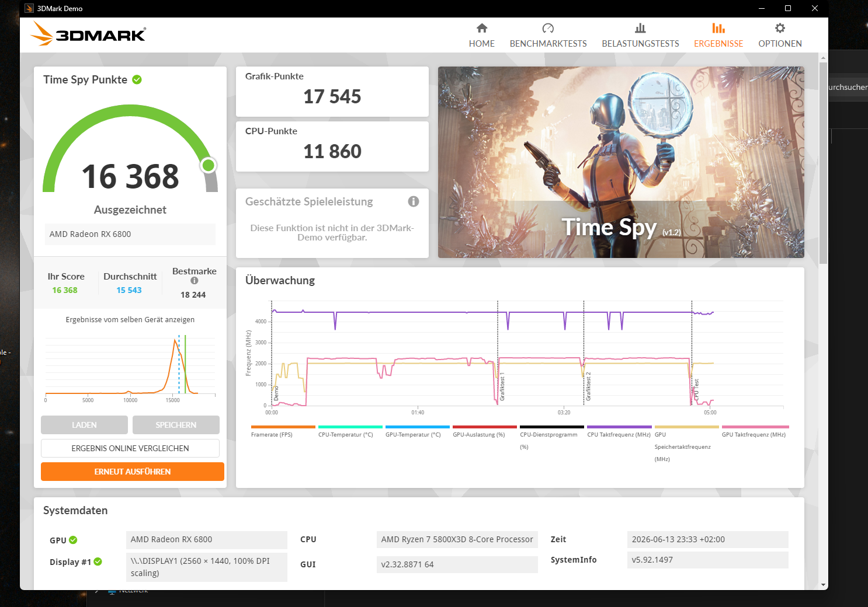Image resolution: width=868 pixels, height=607 pixels.
Task: Toggle the CPU Taktfrequenz legend entry
Action: (x=619, y=431)
